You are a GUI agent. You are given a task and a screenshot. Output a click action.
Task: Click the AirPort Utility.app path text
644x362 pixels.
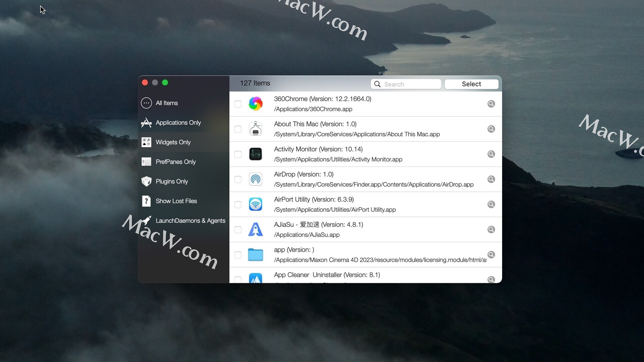click(335, 209)
